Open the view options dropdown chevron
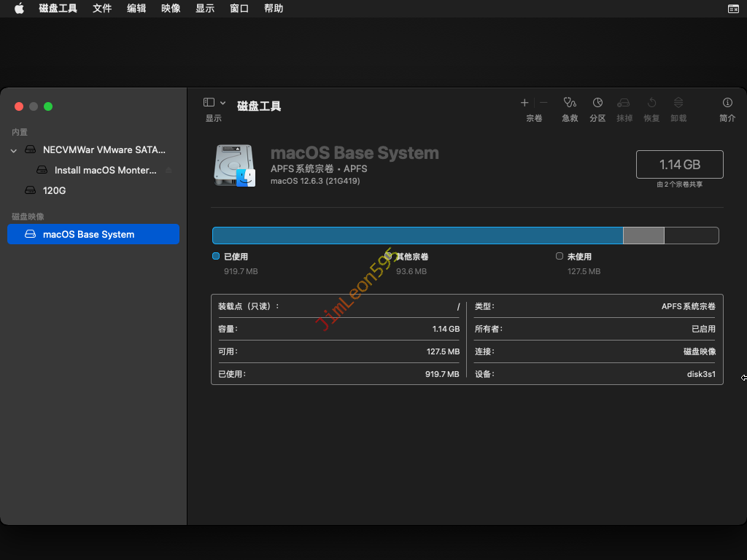The image size is (747, 560). pos(223,103)
